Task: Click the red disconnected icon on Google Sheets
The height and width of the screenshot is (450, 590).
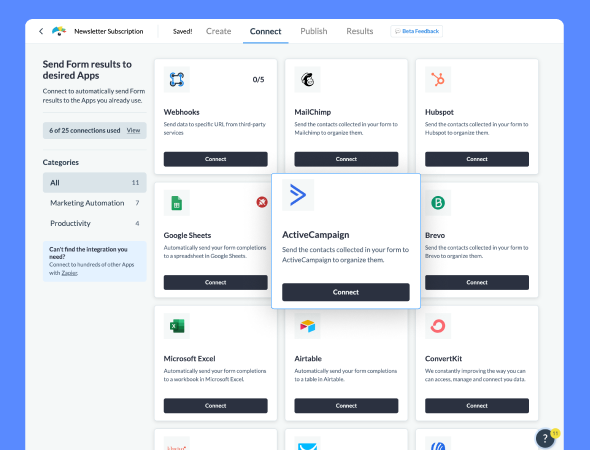Action: click(x=262, y=202)
